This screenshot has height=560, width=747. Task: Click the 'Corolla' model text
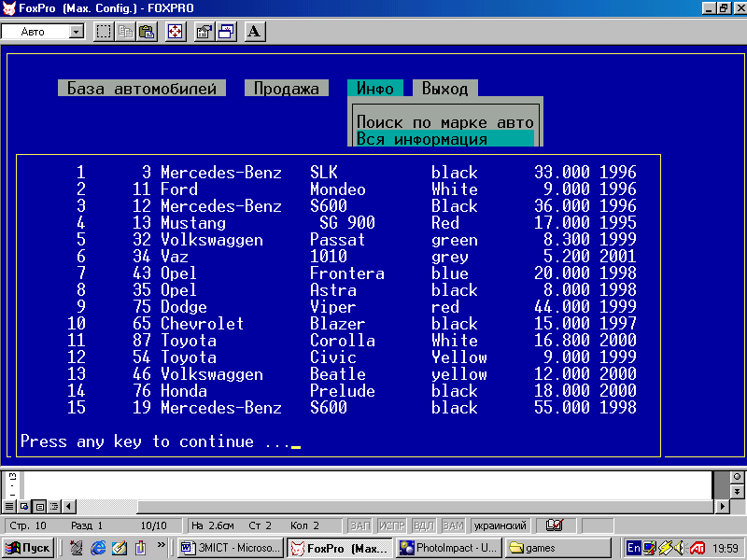[342, 341]
